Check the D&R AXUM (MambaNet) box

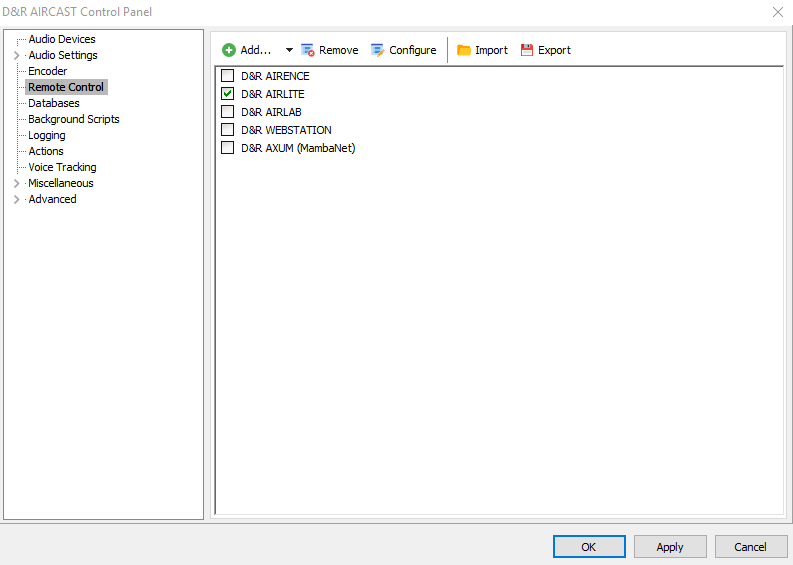click(x=228, y=148)
